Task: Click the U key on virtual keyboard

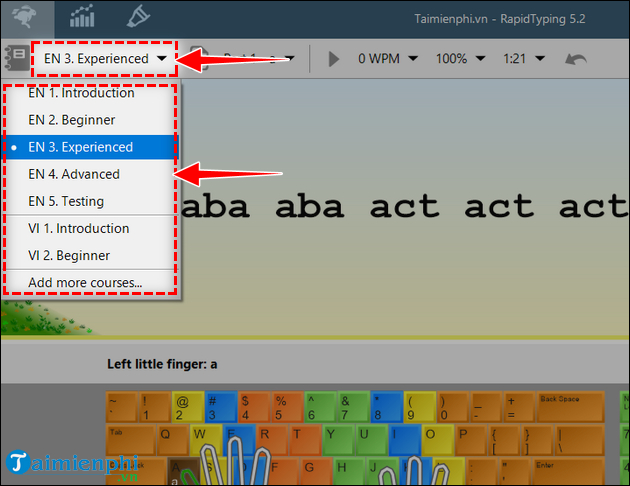Action: pyautogui.click(x=371, y=440)
